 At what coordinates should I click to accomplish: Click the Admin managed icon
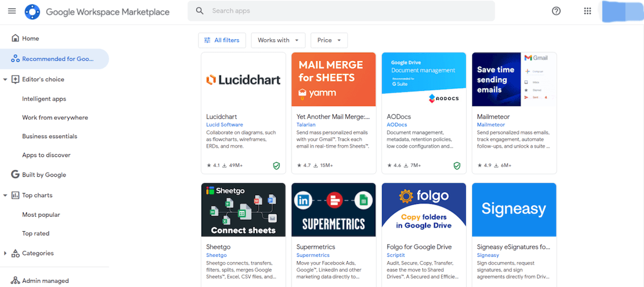(x=15, y=281)
